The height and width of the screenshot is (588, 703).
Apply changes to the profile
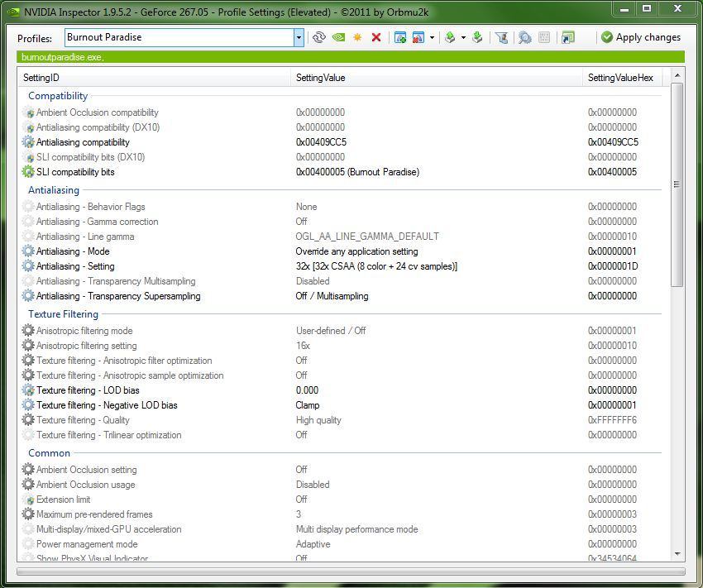641,37
